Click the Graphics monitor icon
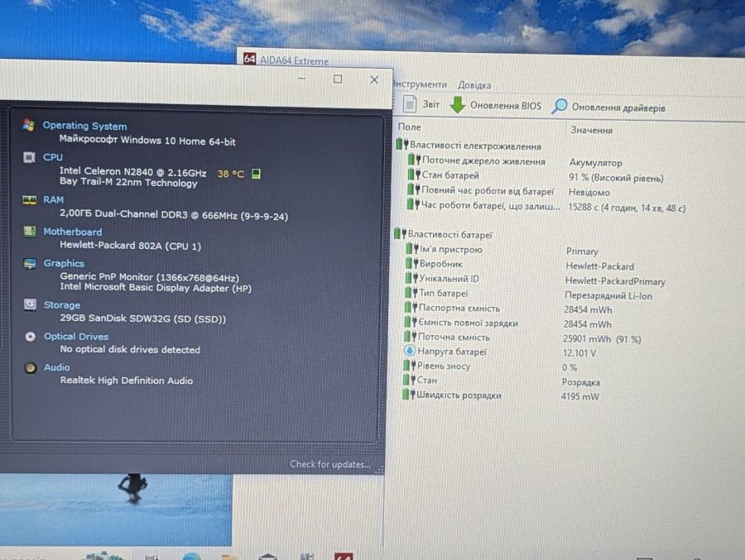This screenshot has width=745, height=560. pyautogui.click(x=30, y=263)
